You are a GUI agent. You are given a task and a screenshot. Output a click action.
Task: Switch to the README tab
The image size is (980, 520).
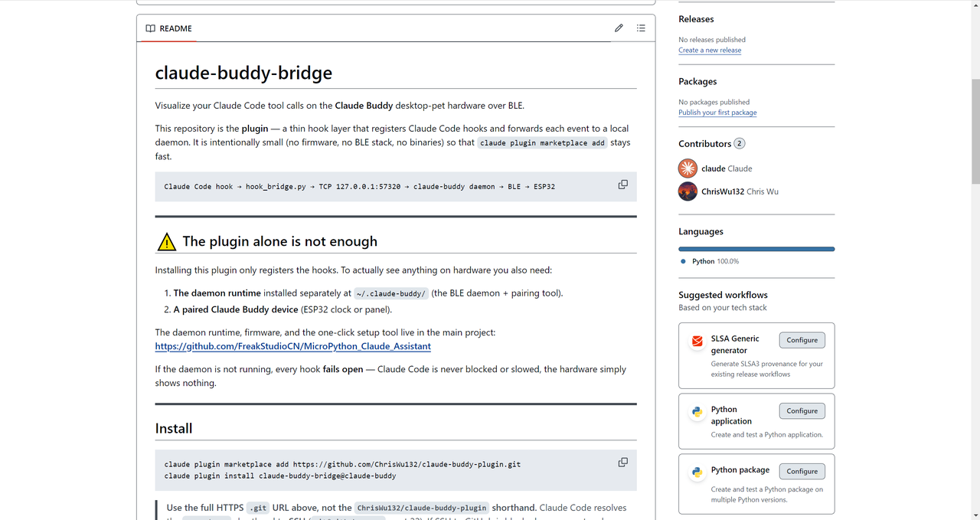point(168,28)
